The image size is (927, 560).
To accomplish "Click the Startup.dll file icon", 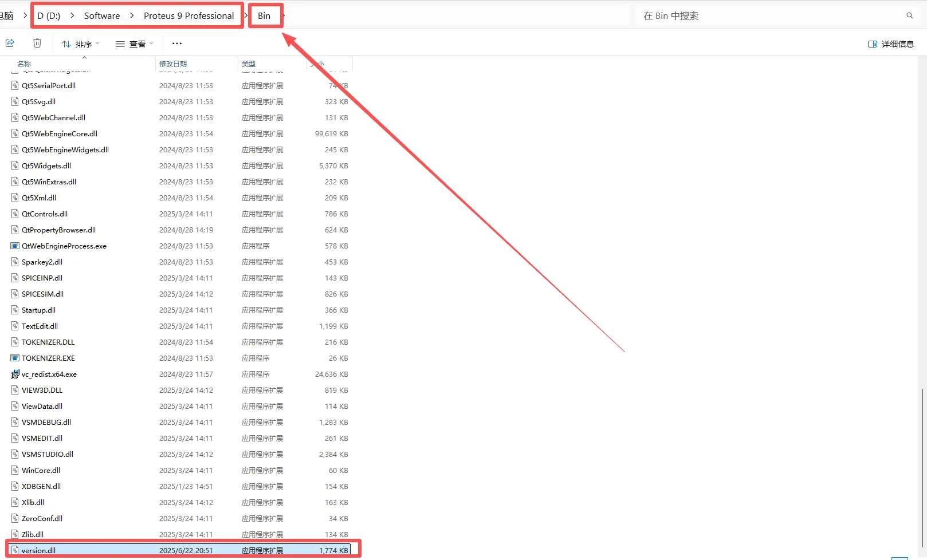I will coord(15,310).
